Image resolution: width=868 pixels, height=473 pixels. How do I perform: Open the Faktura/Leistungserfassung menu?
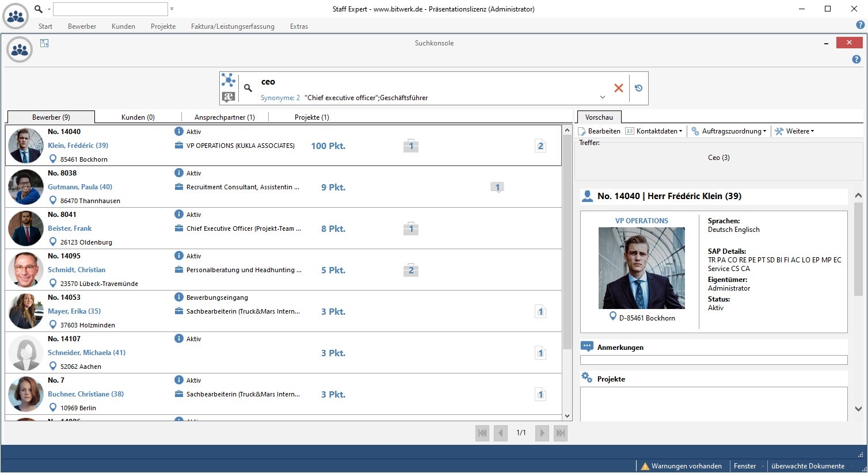pos(233,26)
